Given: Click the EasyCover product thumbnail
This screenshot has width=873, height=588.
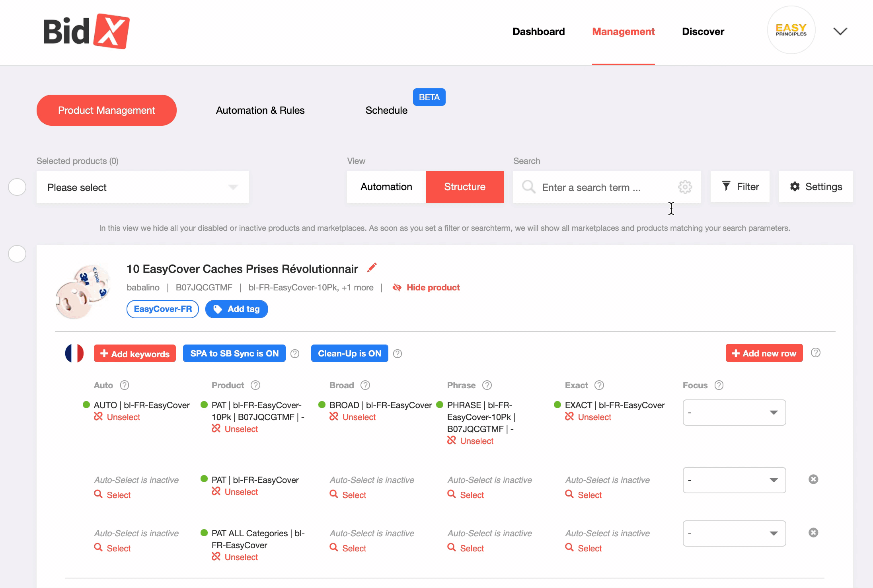Looking at the screenshot, I should (x=83, y=291).
